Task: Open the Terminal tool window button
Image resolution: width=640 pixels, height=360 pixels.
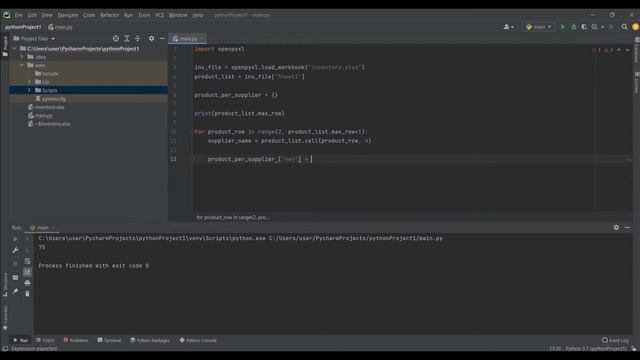Action: tap(109, 340)
